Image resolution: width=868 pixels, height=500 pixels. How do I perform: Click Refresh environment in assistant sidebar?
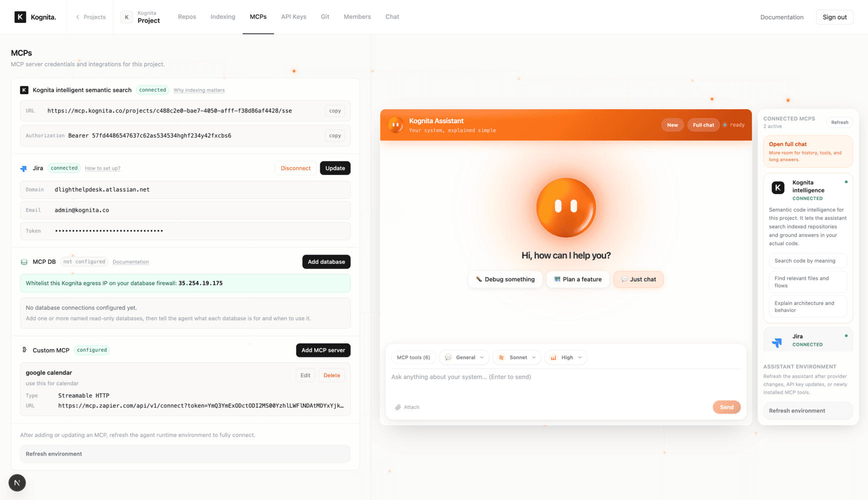[808, 411]
